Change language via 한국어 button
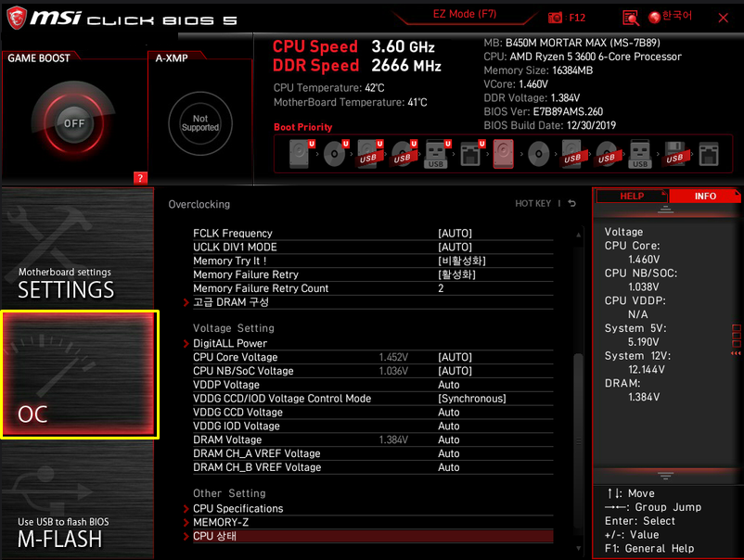 coord(676,16)
